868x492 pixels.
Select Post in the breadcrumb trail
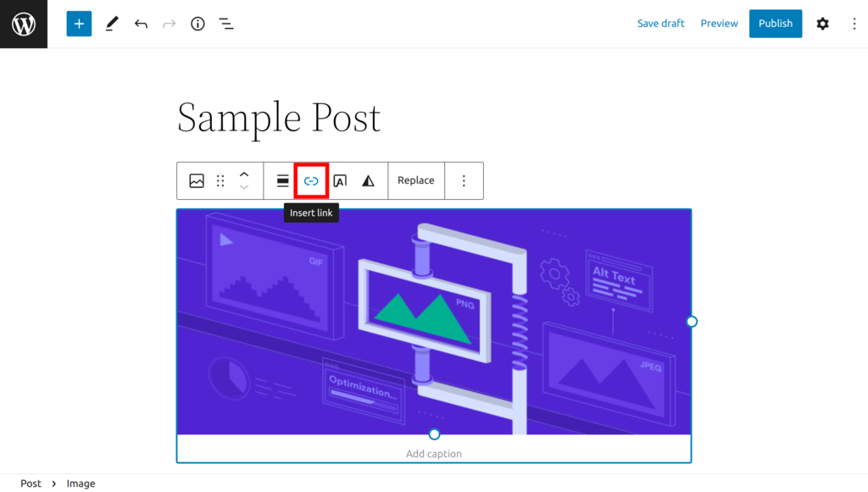coord(31,484)
